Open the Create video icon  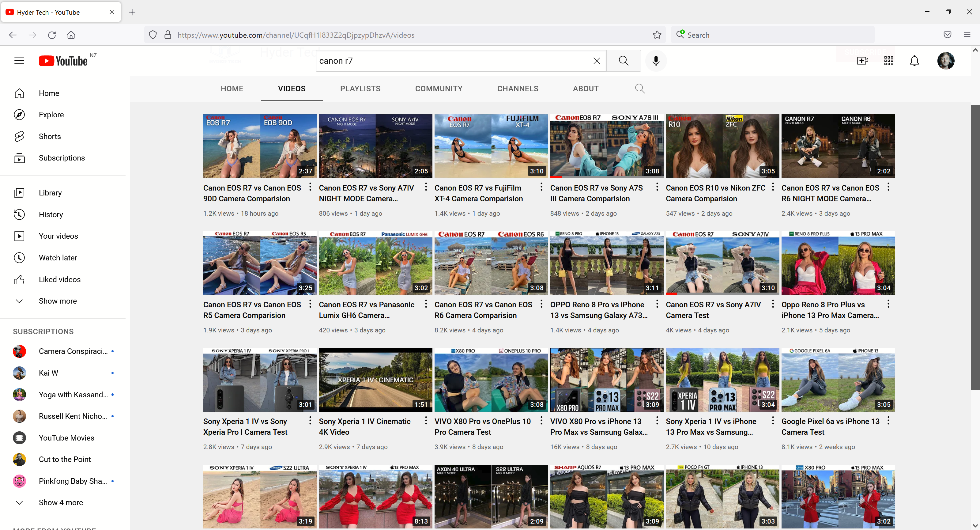[x=862, y=61]
